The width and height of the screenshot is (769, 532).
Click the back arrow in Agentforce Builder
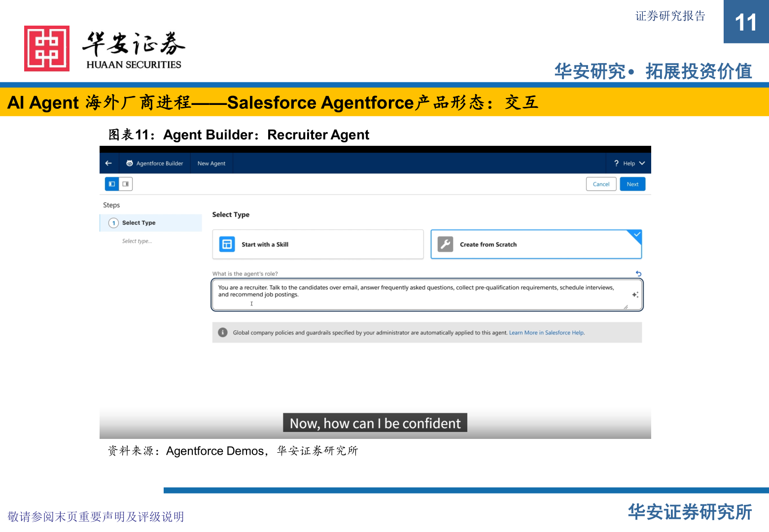(x=108, y=163)
